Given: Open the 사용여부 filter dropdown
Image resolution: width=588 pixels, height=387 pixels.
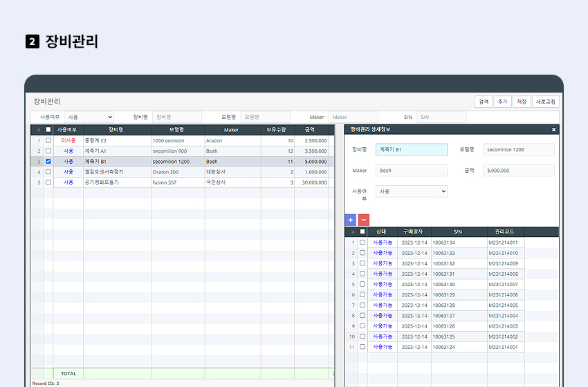Looking at the screenshot, I should [x=89, y=117].
